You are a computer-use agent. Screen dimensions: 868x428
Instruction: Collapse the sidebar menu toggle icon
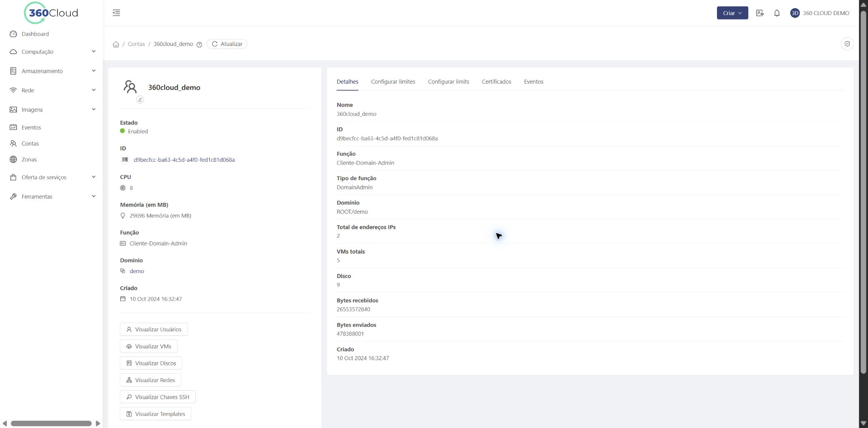point(117,13)
